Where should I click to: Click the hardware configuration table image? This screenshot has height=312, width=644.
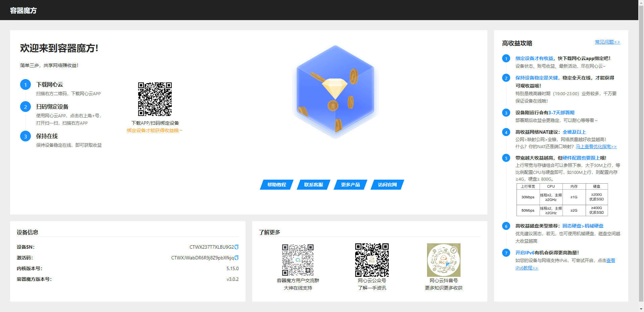click(x=562, y=200)
